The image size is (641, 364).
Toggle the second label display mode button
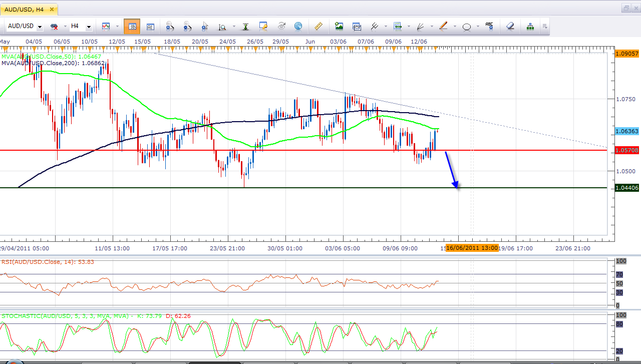150,27
